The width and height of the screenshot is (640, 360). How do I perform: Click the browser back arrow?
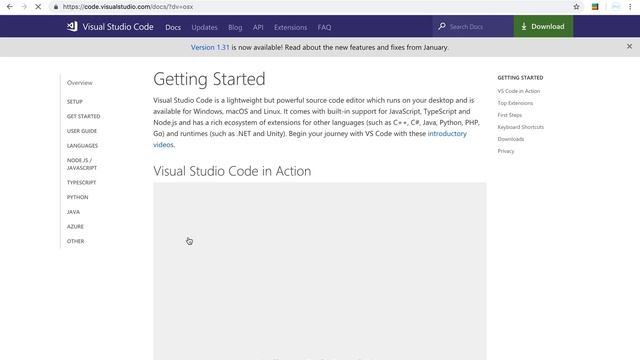[10, 7]
